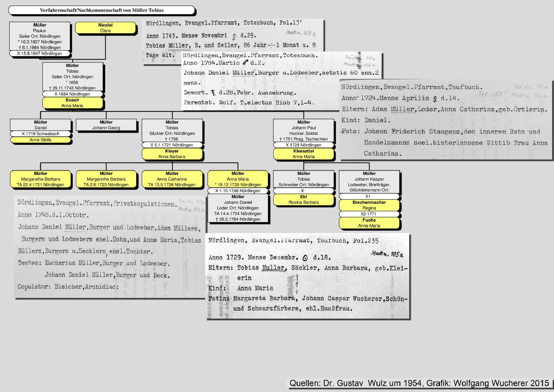Viewport: 554px width, 392px height.
Task: Select the Ebl Rosina Barbara box
Action: [x=304, y=199]
